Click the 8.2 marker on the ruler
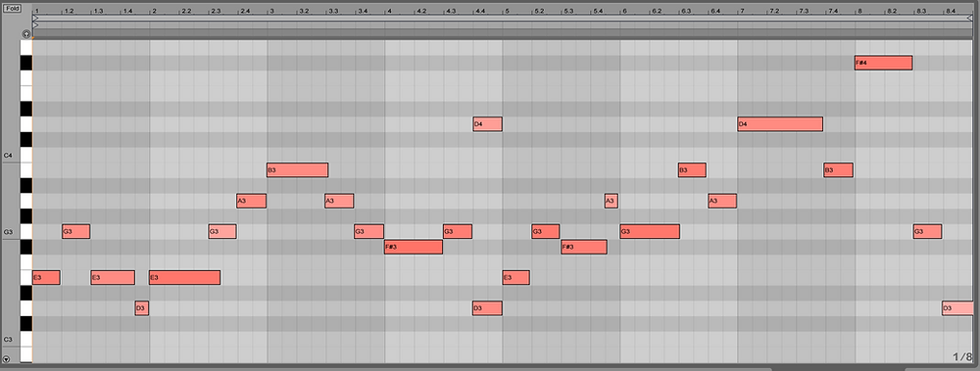Viewport: 980px width, 371px height. [x=892, y=11]
